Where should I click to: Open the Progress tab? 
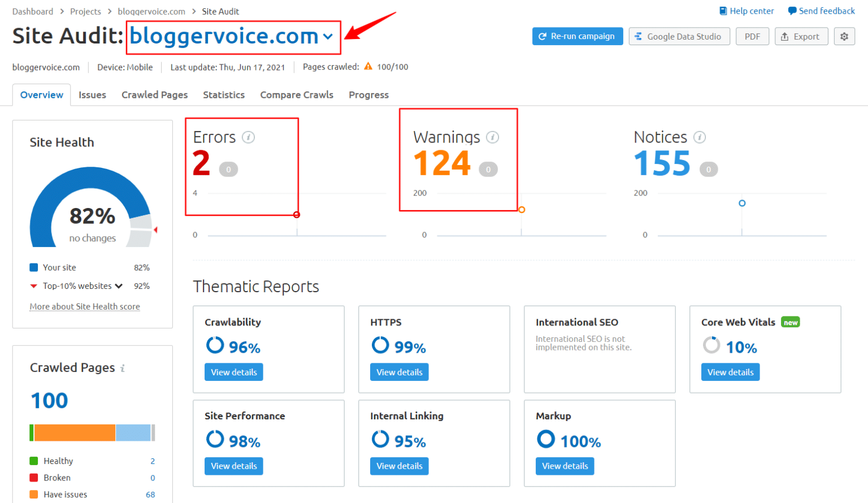pos(368,95)
